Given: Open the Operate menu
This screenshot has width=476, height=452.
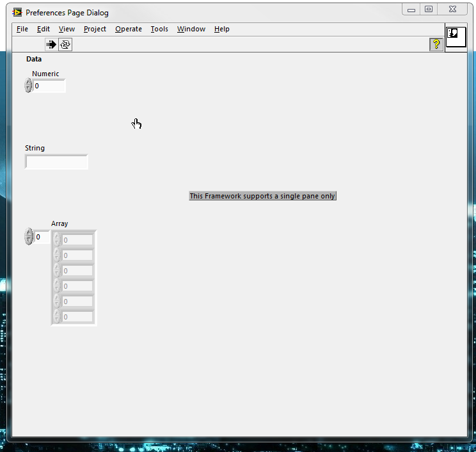Looking at the screenshot, I should click(x=129, y=29).
